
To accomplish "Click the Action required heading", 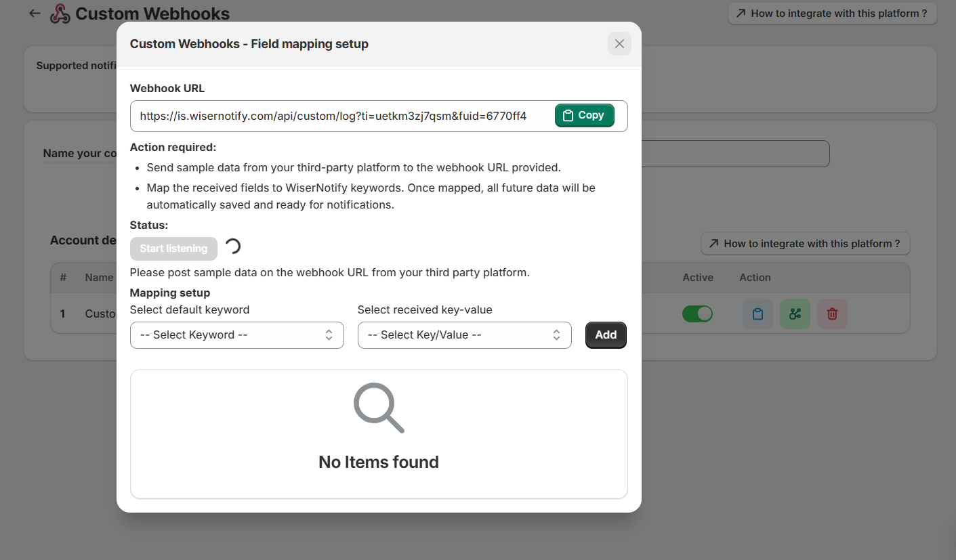I will coord(173,147).
